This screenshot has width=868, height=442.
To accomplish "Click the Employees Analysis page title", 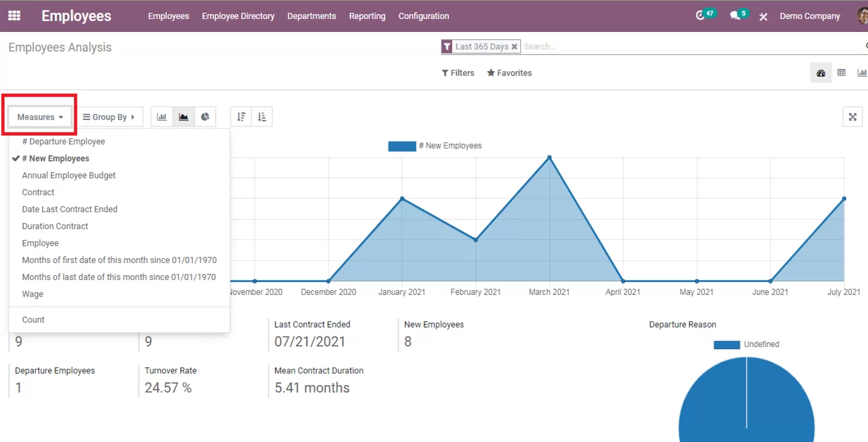I will coord(60,47).
